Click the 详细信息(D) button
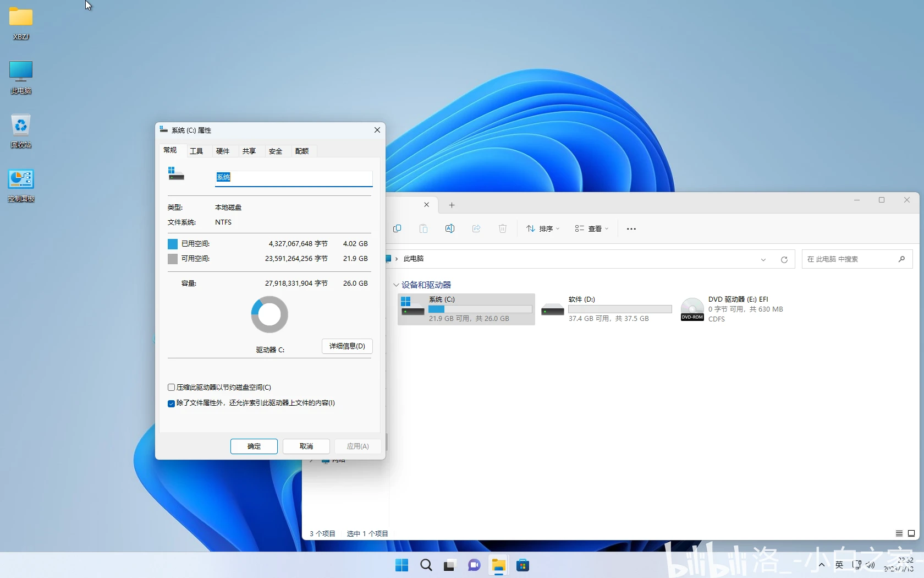 coord(347,346)
